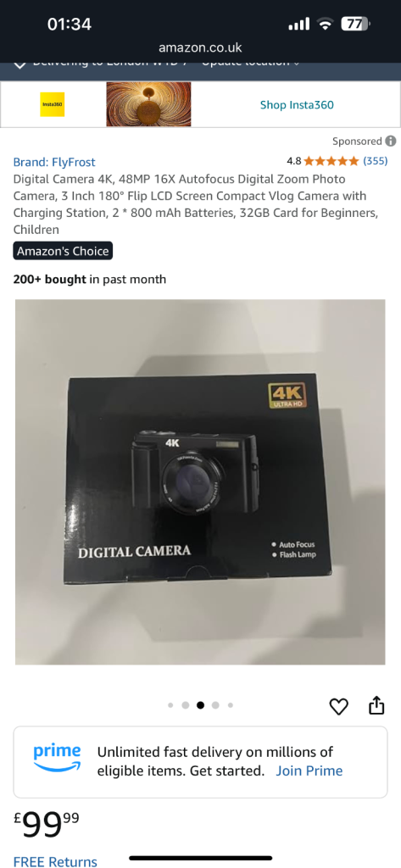
Task: Expand the delivery location chevron
Action: click(x=19, y=65)
